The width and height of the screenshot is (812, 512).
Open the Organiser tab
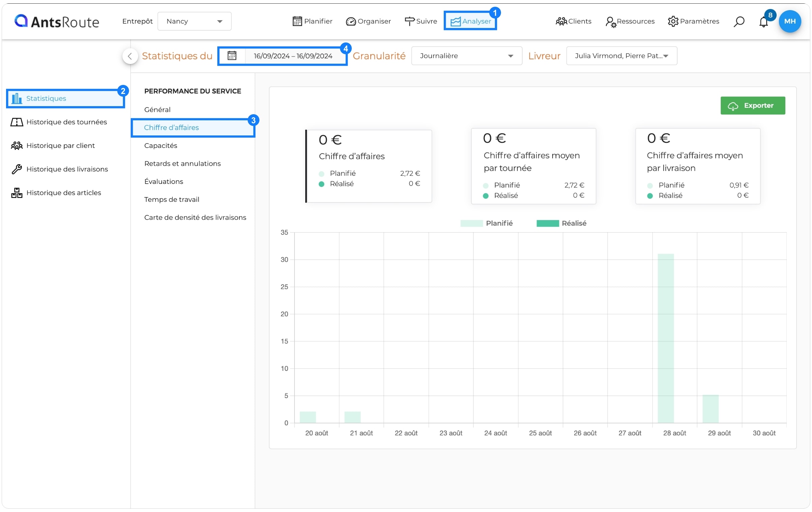368,21
